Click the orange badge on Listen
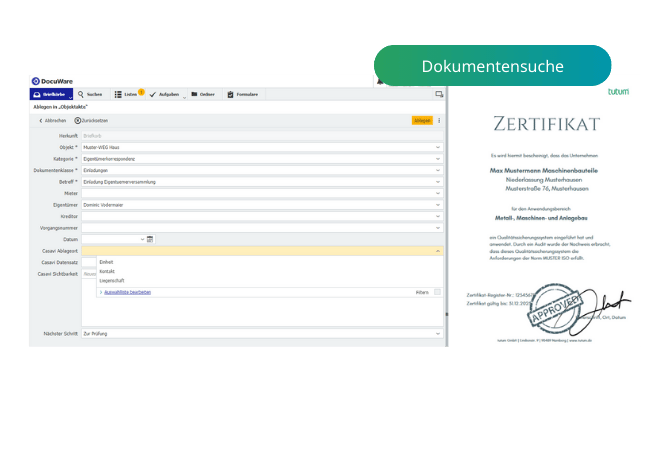Image resolution: width=666 pixels, height=450 pixels. [141, 92]
